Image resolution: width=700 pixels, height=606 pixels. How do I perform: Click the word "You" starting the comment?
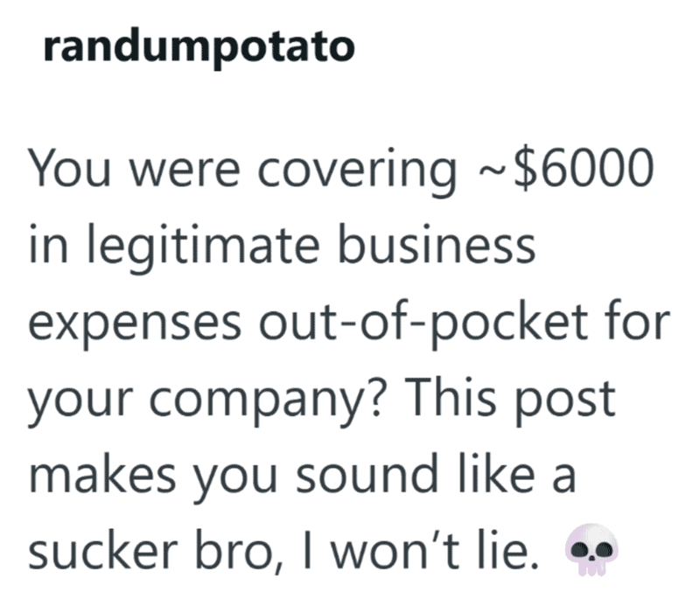pos(69,169)
